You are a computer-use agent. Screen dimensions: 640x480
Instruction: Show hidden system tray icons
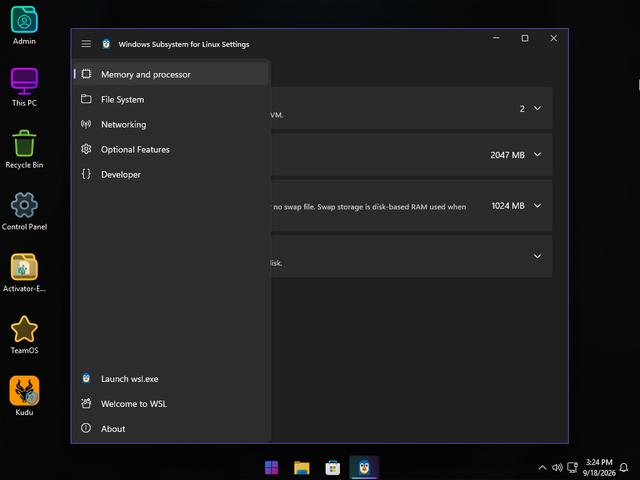pyautogui.click(x=542, y=467)
